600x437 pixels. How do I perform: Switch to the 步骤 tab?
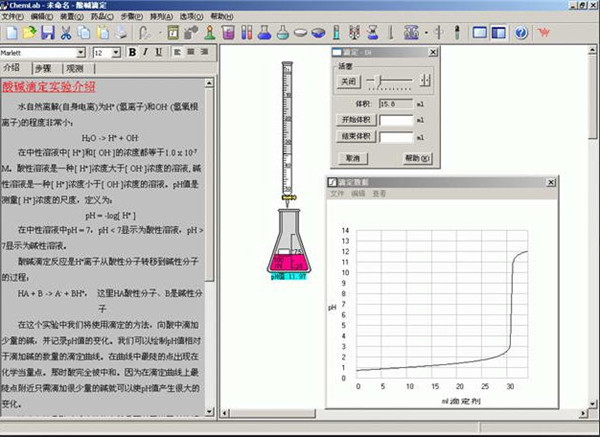click(43, 68)
